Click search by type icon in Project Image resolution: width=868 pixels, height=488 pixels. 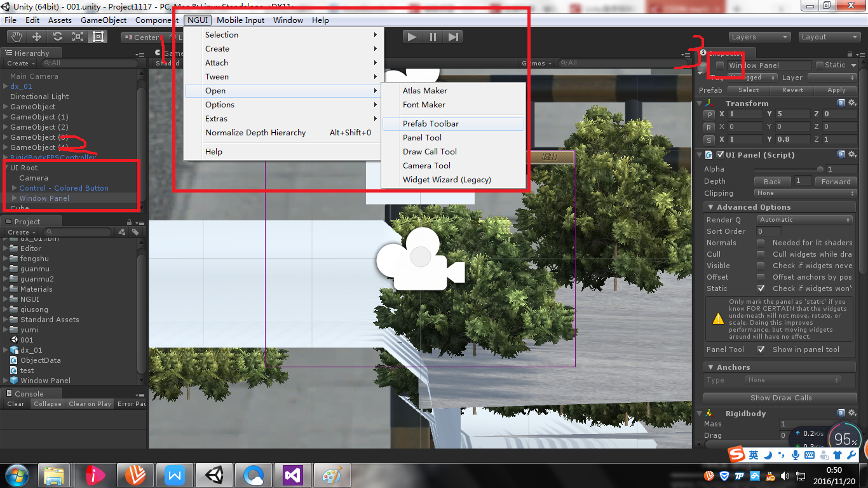[122, 233]
